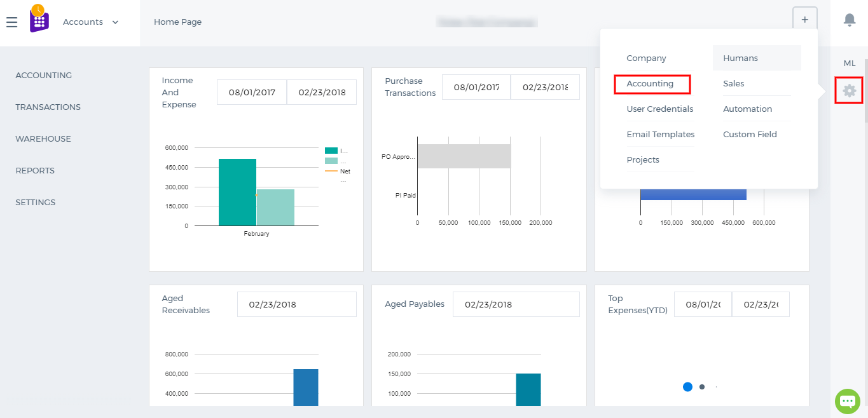Click the PI Paid axis label
The width and height of the screenshot is (868, 418).
pos(406,196)
